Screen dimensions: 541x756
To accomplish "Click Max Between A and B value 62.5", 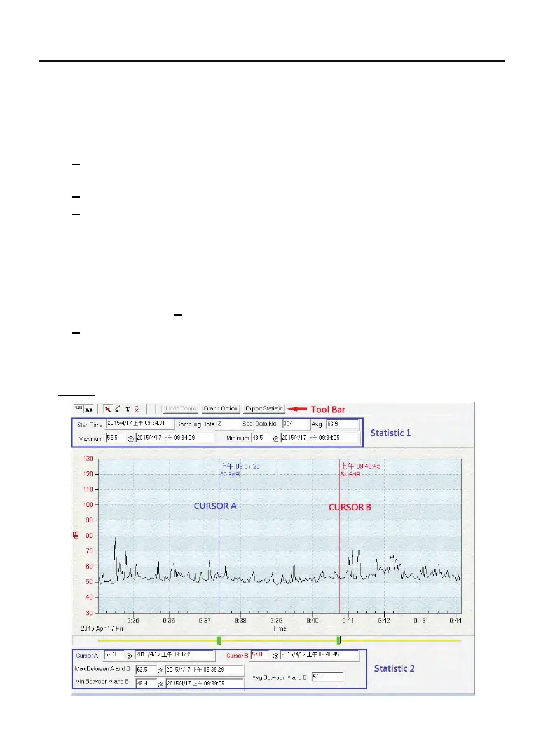I will 146,670.
